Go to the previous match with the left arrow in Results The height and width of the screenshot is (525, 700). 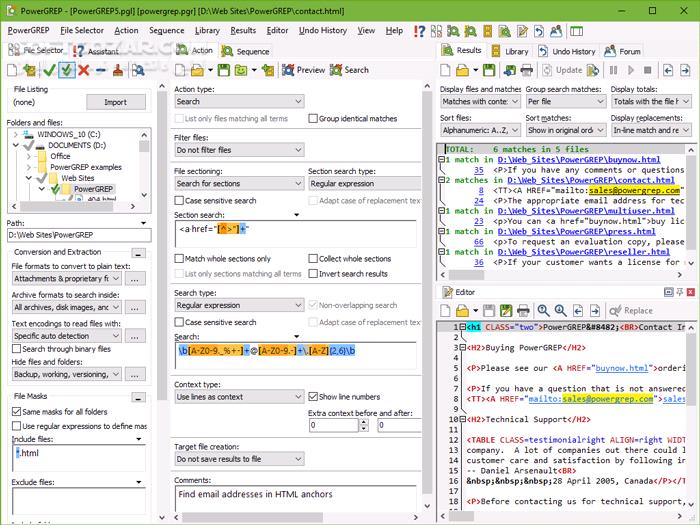(x=668, y=70)
